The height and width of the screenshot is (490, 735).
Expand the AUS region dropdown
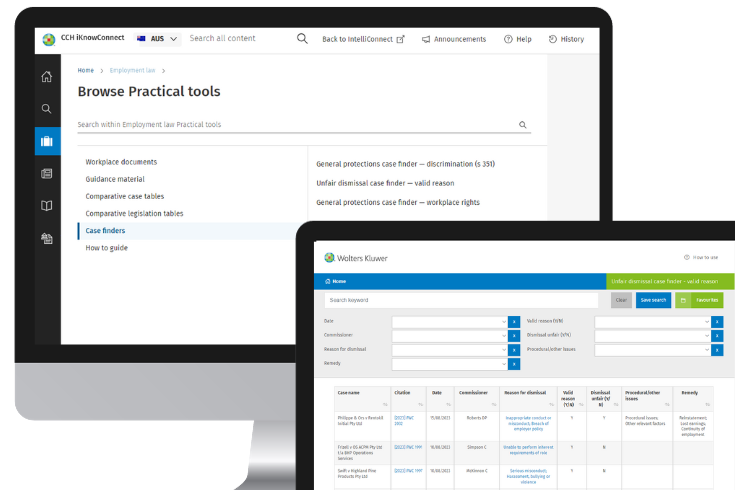coord(158,39)
